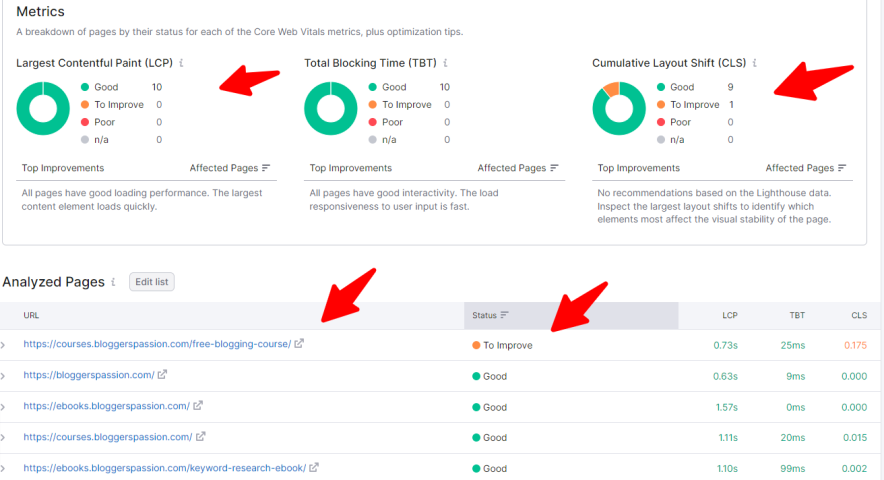
Task: Open external link icon beside bloggerspassion.com homepage
Action: coord(163,375)
